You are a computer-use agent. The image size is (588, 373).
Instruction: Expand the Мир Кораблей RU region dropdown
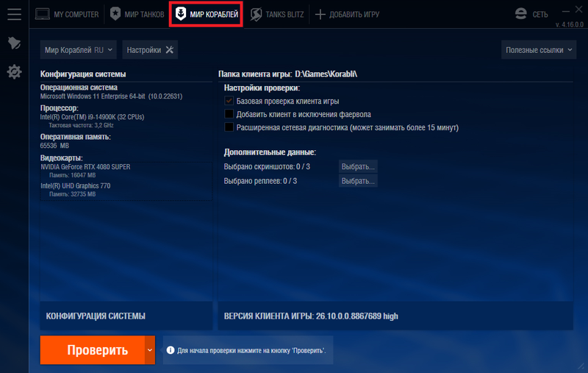79,49
